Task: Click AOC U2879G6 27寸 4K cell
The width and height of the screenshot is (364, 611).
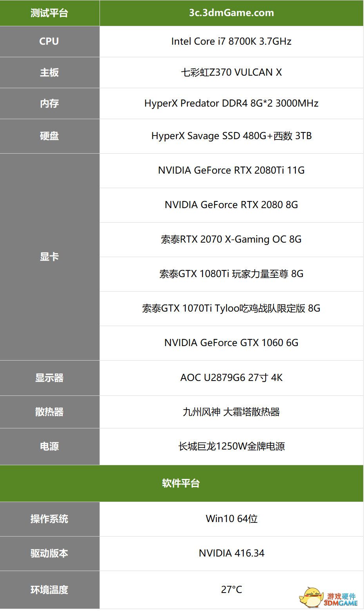Action: [231, 378]
